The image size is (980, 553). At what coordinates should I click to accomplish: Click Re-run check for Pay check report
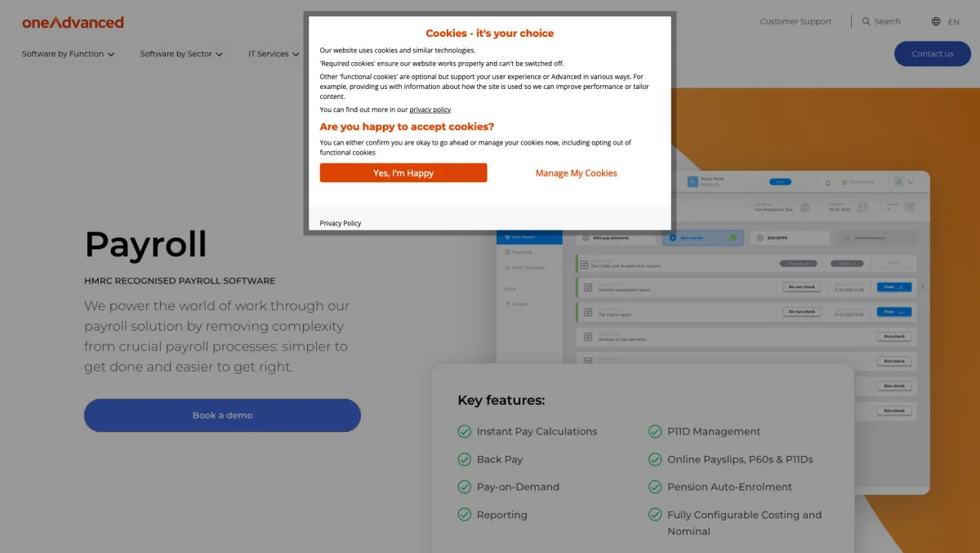click(802, 312)
